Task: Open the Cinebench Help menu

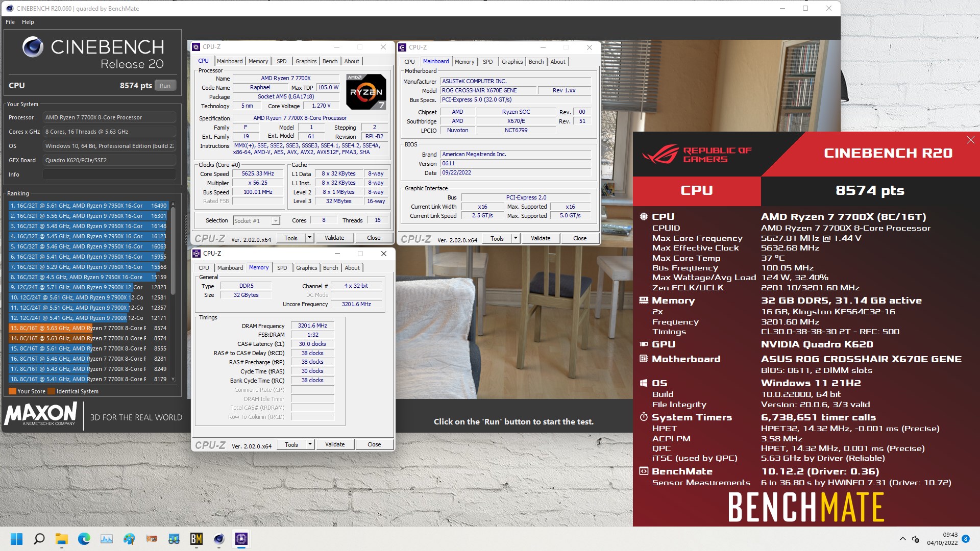Action: coord(28,22)
